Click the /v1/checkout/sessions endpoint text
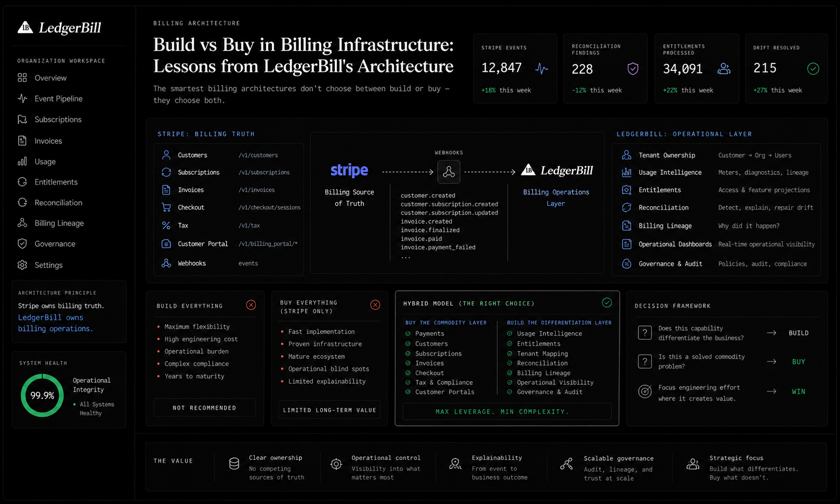The image size is (840, 504). click(x=269, y=207)
